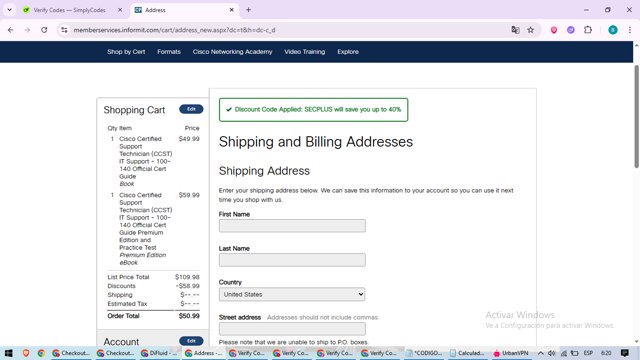Open Cisco Networking Academy menu item
640x360 pixels.
coord(232,52)
